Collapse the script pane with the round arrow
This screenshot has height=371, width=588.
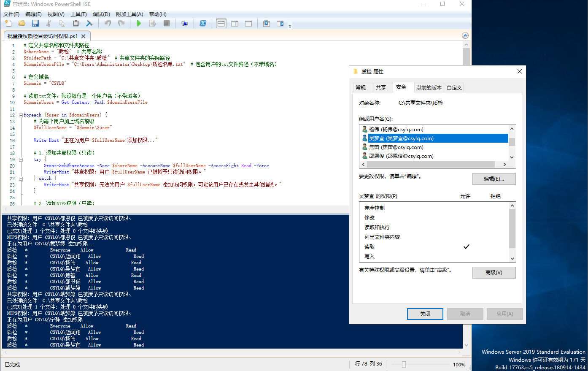coord(465,35)
